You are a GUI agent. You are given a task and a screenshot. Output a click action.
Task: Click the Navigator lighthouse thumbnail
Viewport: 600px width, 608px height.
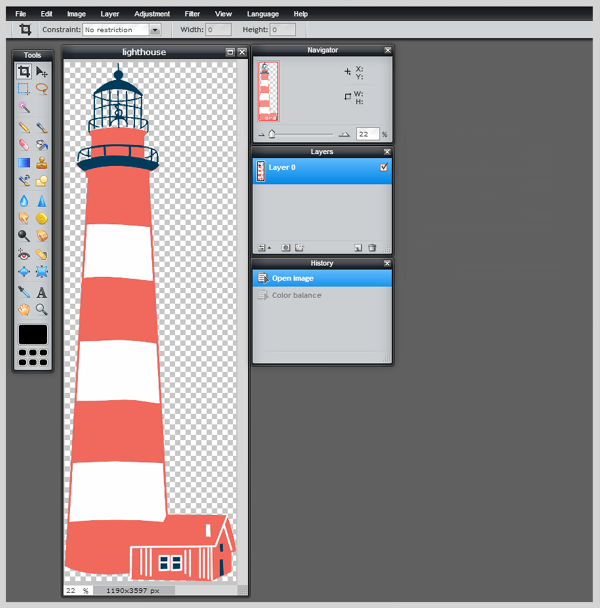[x=268, y=91]
